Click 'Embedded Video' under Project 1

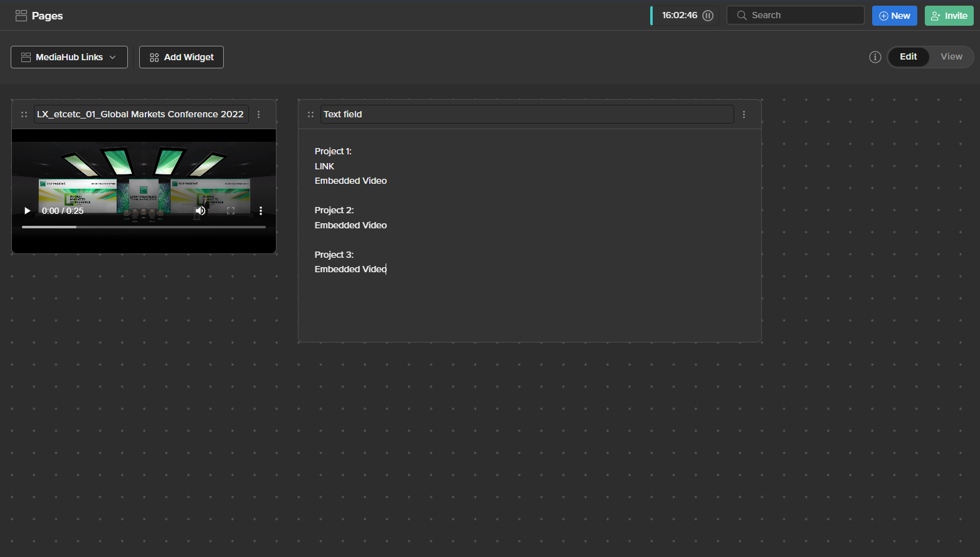[x=350, y=181]
